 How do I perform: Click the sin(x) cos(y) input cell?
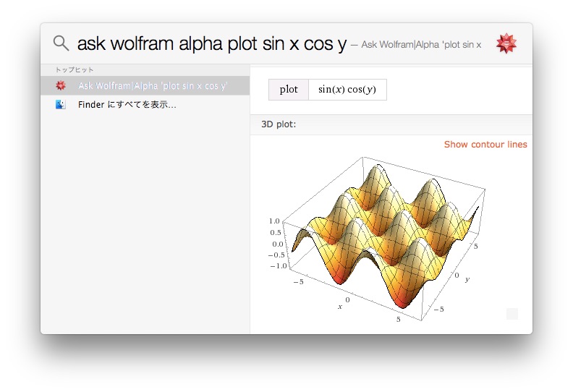coord(347,90)
